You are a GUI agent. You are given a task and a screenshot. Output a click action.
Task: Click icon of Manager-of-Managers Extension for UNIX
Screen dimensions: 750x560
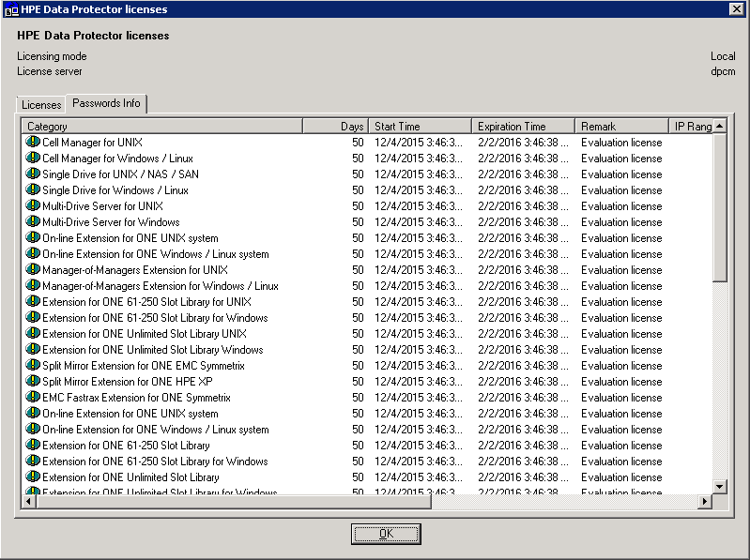point(33,269)
